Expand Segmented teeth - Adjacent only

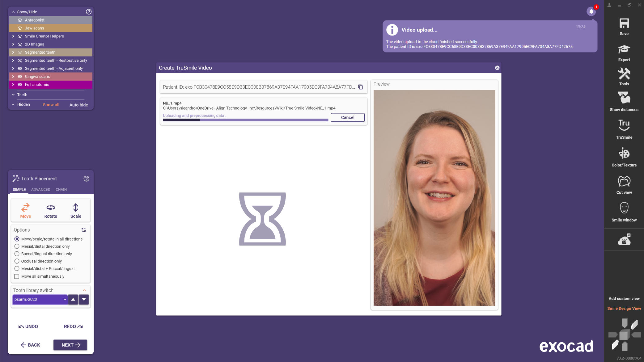click(x=13, y=69)
